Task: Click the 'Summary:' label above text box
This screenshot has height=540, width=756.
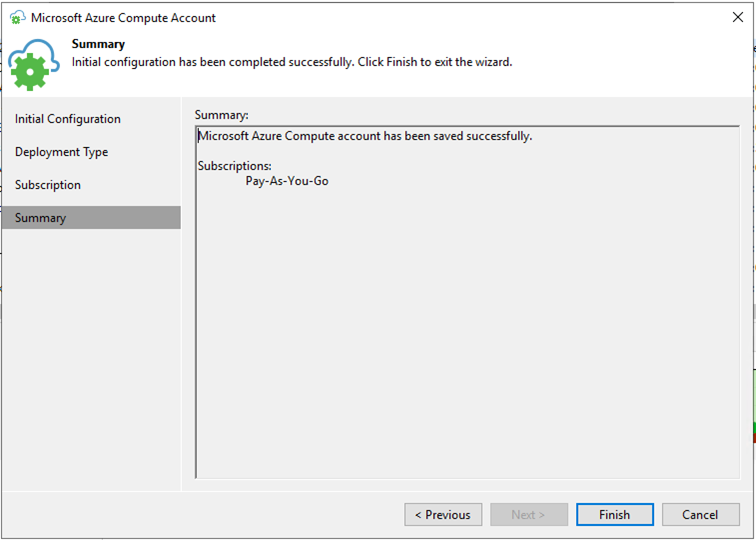Action: 221,115
